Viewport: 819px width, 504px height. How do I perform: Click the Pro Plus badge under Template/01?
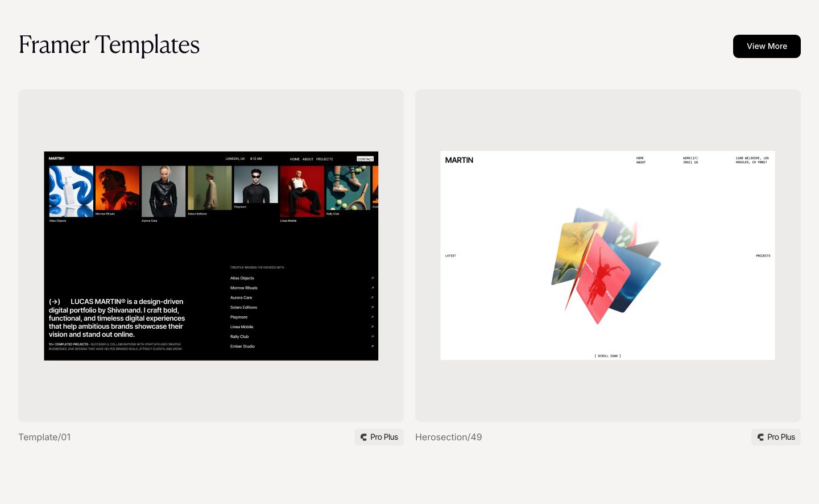point(379,437)
